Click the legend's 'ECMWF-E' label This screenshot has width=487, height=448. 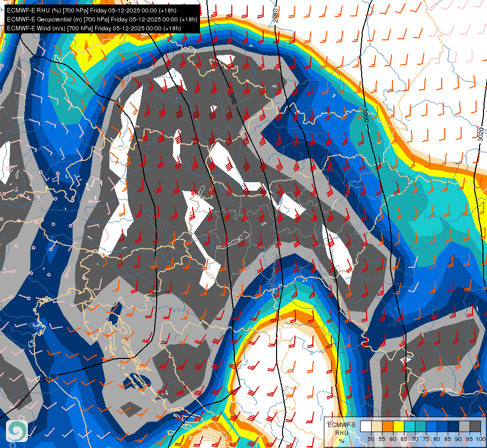[342, 425]
